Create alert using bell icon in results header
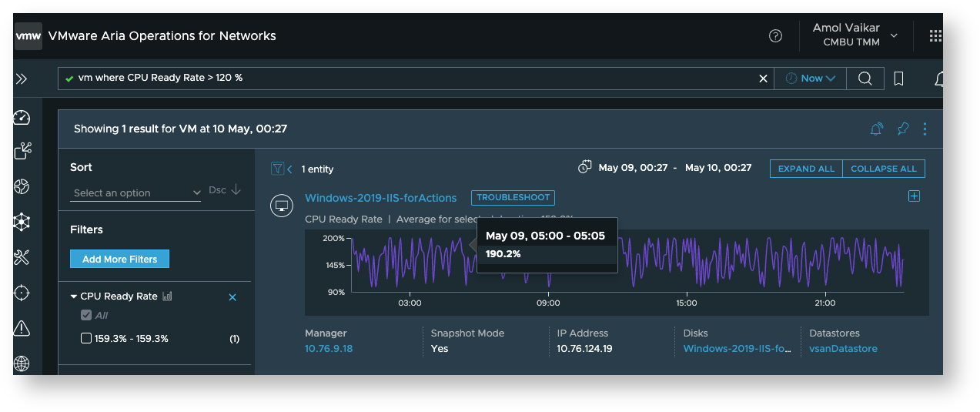 (x=876, y=129)
